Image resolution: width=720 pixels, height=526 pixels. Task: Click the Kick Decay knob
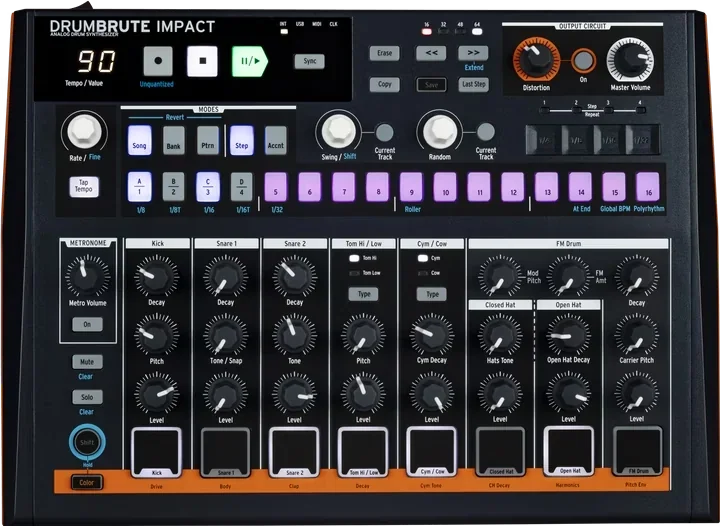157,277
